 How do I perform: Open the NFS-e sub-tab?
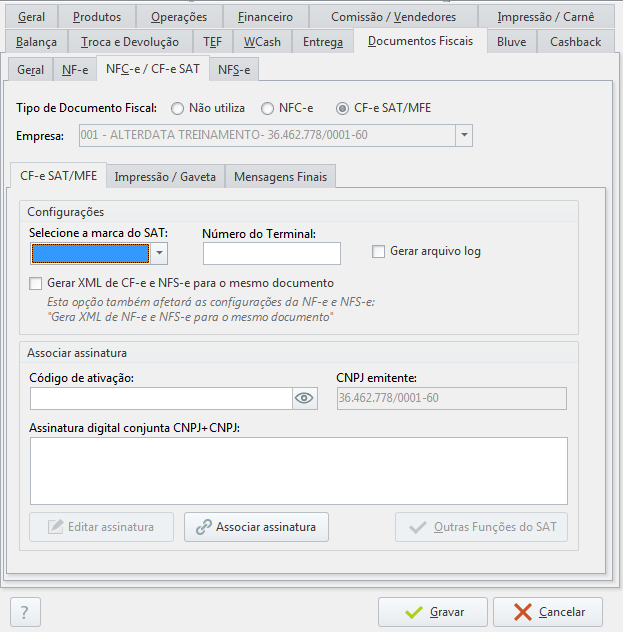[234, 70]
